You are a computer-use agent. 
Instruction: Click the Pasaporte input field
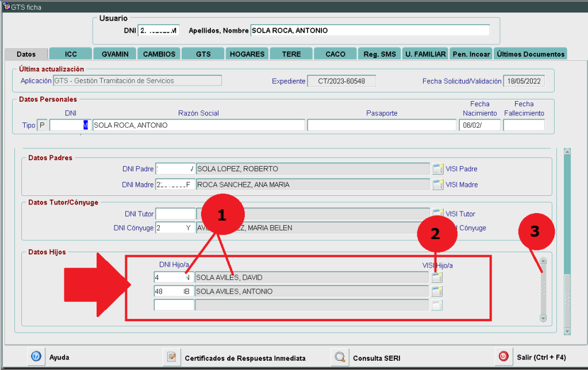[x=382, y=125]
